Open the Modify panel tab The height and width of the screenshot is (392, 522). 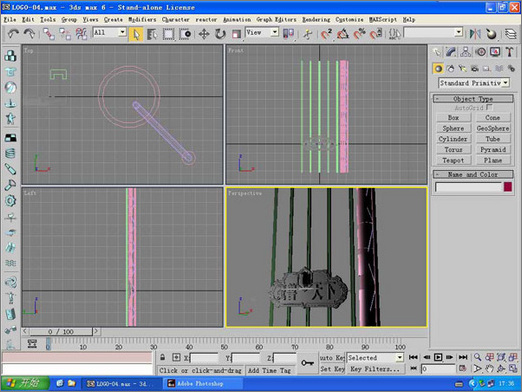[451, 52]
